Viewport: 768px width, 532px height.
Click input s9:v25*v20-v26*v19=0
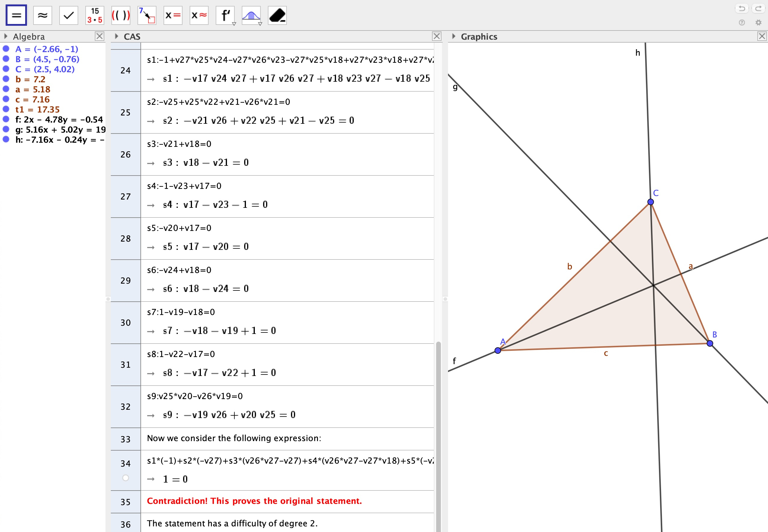pos(195,396)
